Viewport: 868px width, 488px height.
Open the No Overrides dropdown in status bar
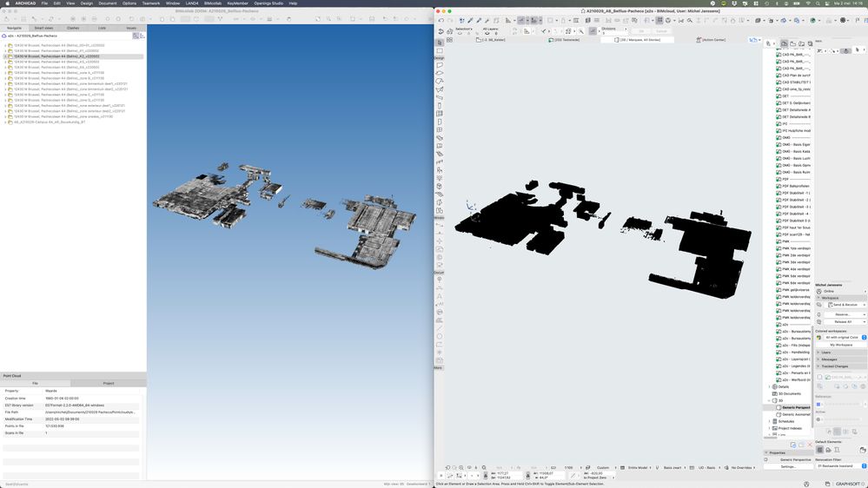pos(741,467)
